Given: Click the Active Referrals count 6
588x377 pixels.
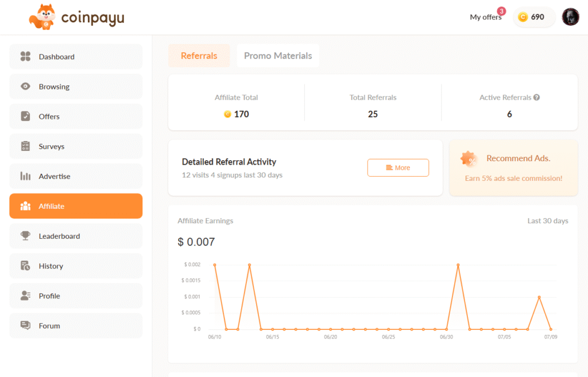Looking at the screenshot, I should point(509,114).
